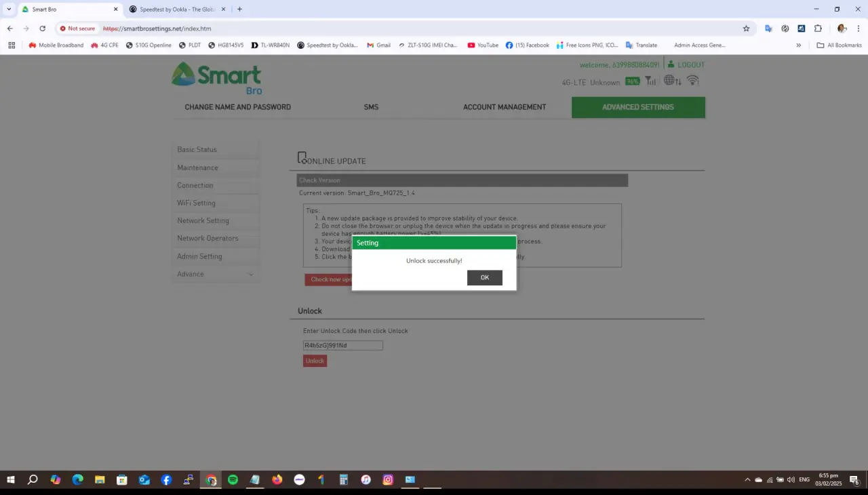This screenshot has width=868, height=495.
Task: Click the address bar URL
Action: (157, 28)
